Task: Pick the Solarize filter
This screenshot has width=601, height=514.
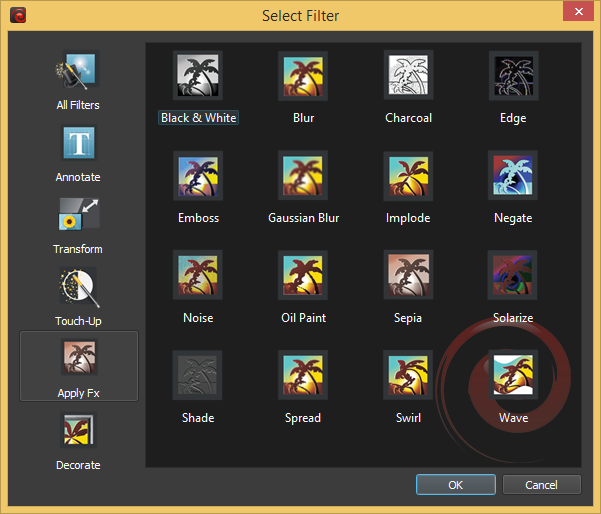Action: point(513,276)
